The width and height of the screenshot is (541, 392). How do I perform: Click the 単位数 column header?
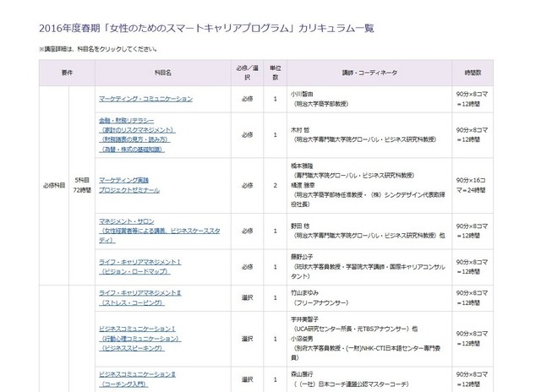(276, 73)
